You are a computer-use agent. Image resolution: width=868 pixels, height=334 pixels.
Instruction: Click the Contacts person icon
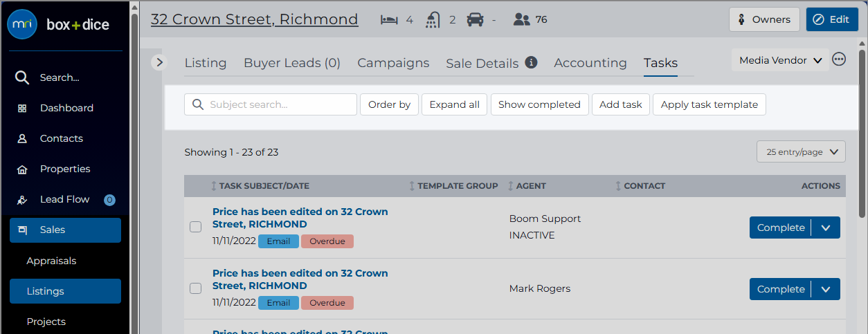(22, 138)
